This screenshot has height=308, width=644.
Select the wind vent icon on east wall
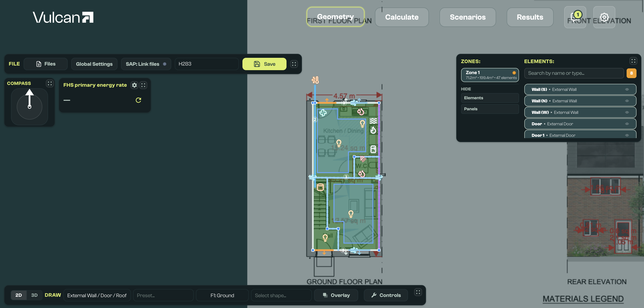(379, 177)
